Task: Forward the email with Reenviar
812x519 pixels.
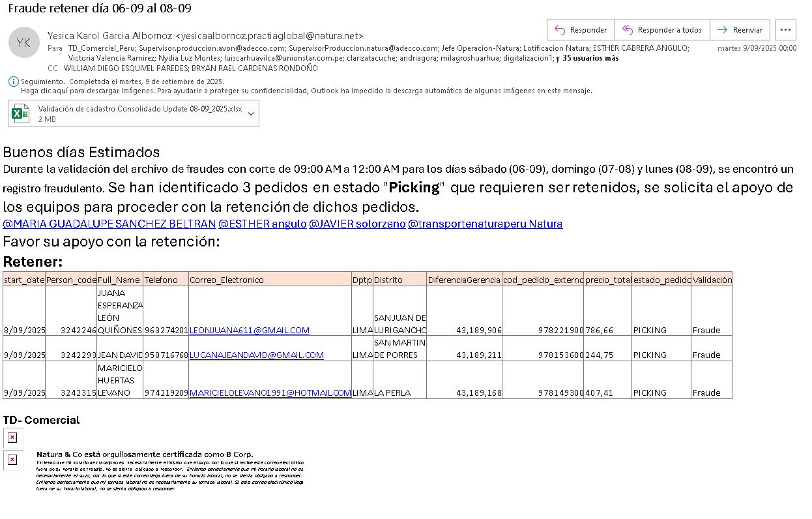Action: [740, 30]
